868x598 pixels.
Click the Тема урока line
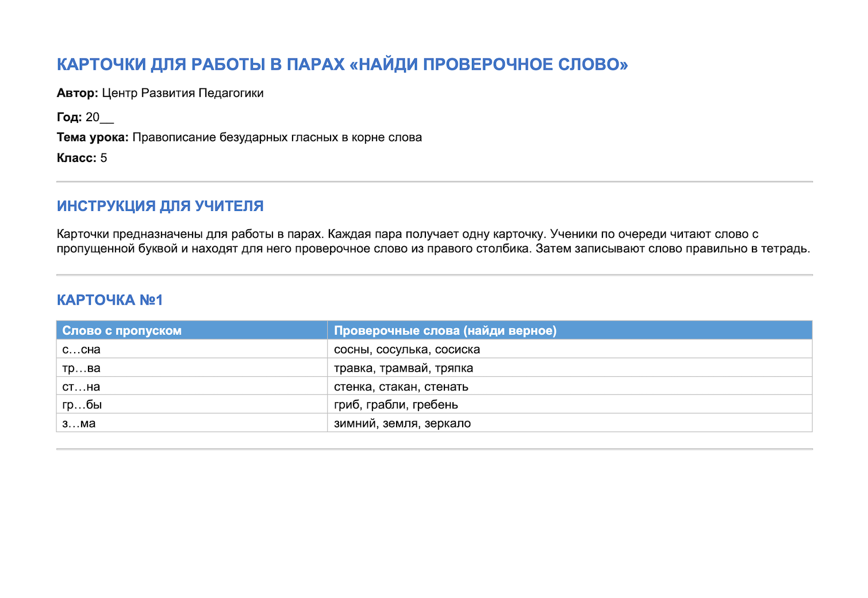pos(239,137)
